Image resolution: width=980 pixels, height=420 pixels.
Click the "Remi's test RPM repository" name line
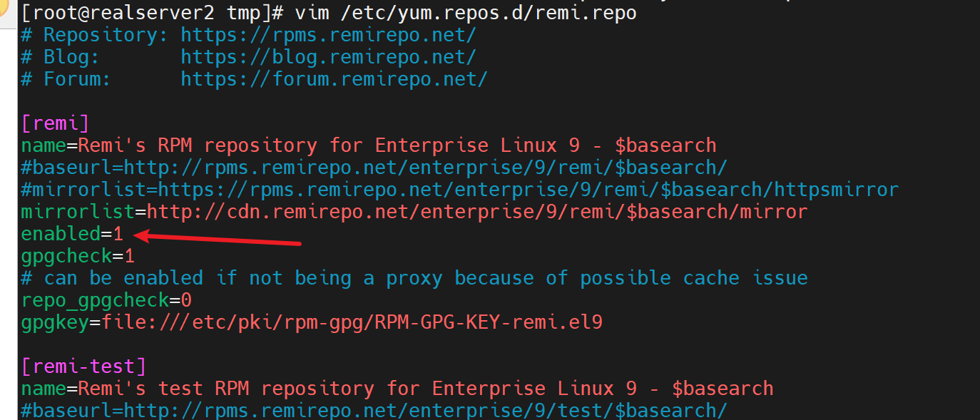[226, 389]
